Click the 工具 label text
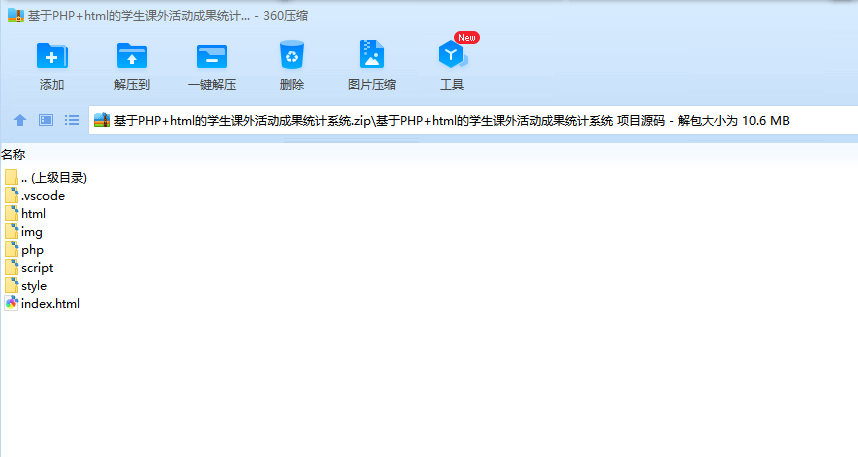 click(452, 85)
